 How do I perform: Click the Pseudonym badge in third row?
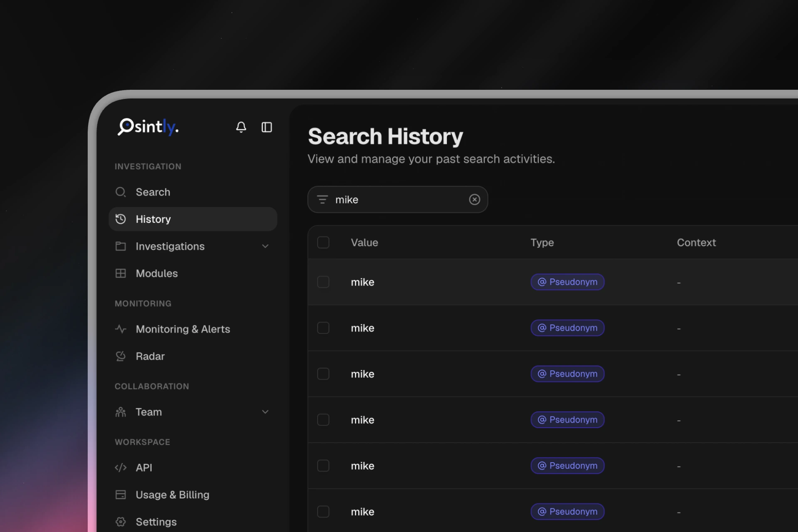click(567, 374)
